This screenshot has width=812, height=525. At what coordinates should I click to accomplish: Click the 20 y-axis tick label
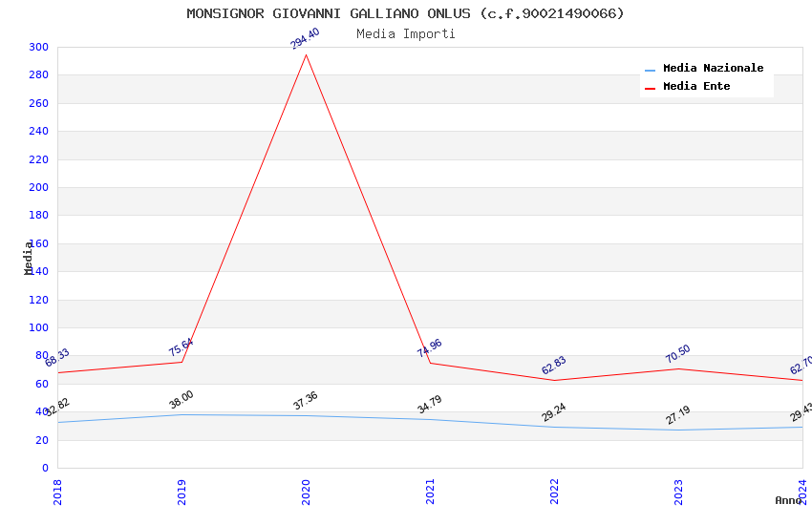[42, 440]
